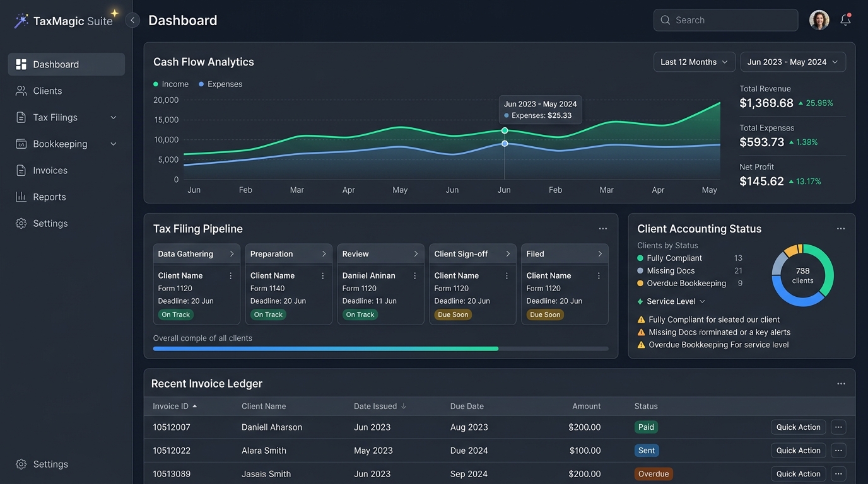868x484 pixels.
Task: Expand Tax Filings submenu chevron
Action: tap(114, 117)
